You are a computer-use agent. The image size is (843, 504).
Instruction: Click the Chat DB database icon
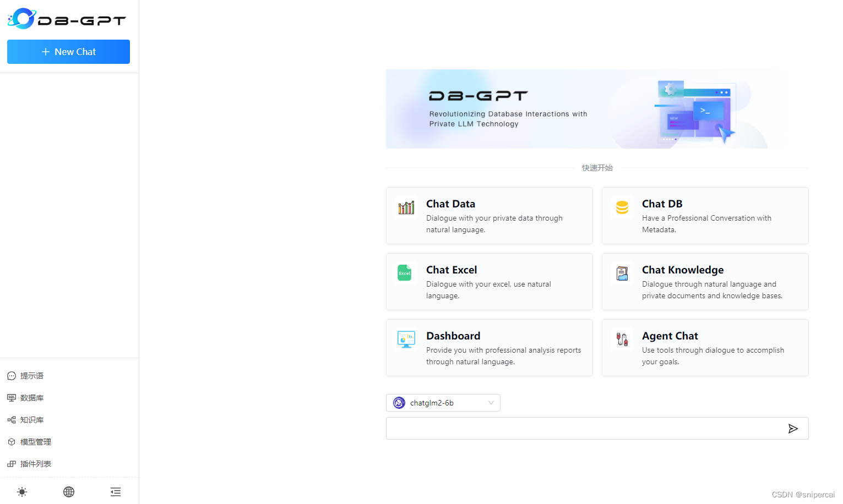coord(622,207)
